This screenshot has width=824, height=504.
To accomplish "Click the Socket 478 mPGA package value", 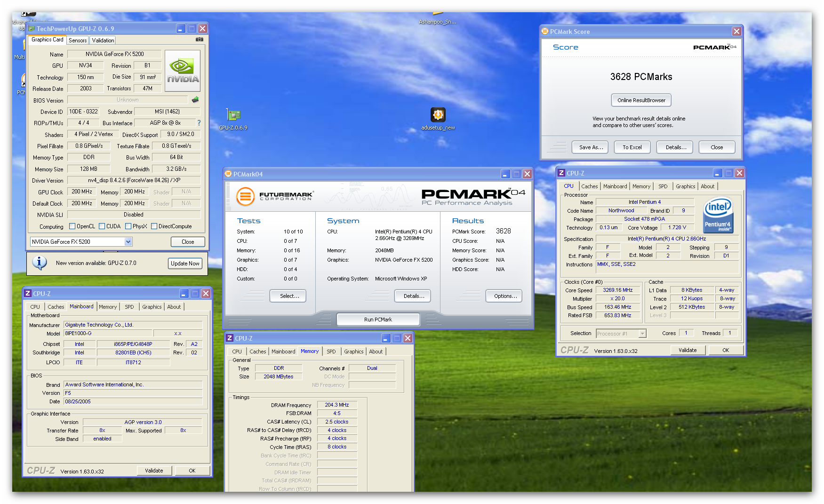I will 645,219.
